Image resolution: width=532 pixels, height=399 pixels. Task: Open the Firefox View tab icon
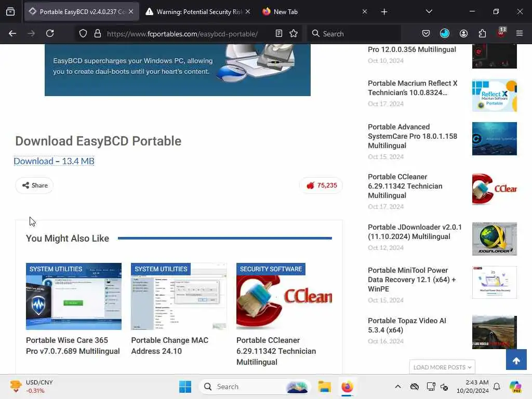coord(10,12)
